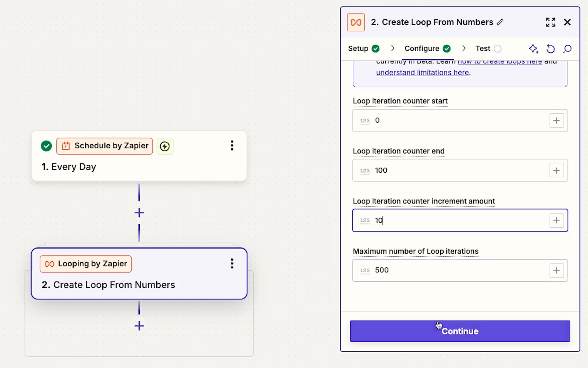Screen dimensions: 588x368
Task: Add a step inside the loop
Action: coord(139,326)
